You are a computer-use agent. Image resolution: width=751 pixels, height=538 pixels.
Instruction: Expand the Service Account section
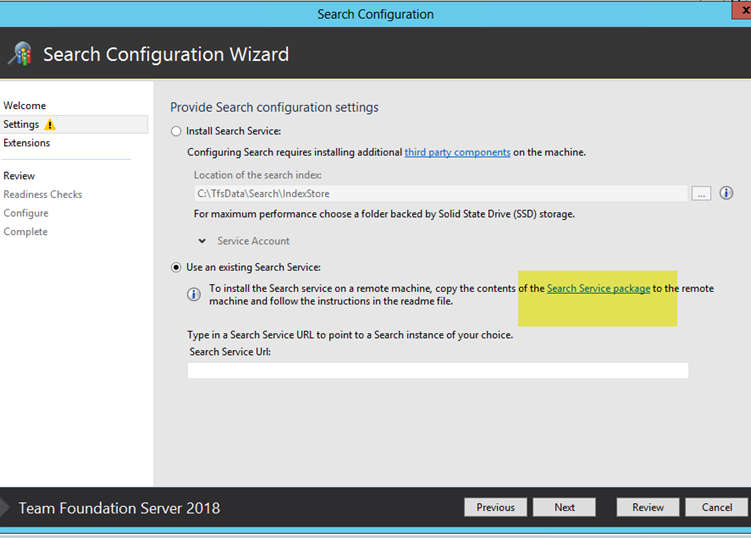[202, 241]
